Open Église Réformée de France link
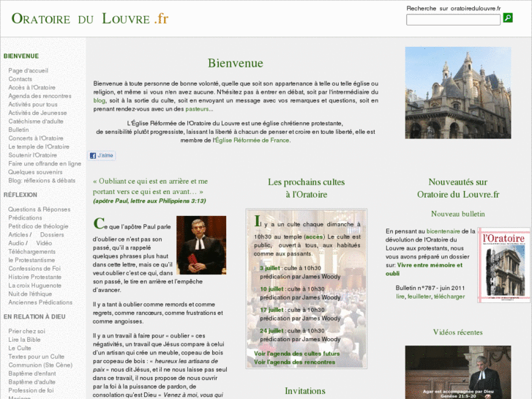532x399 pixels. coord(252,141)
